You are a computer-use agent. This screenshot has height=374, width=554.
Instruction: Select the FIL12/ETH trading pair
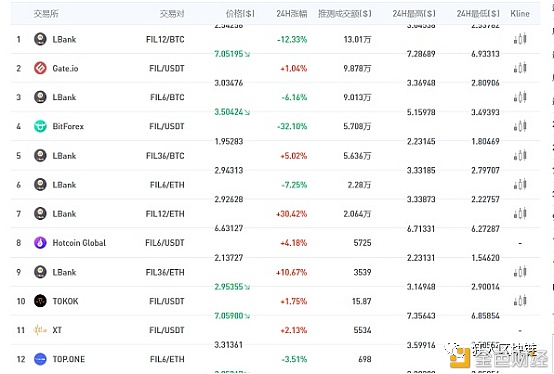point(165,214)
